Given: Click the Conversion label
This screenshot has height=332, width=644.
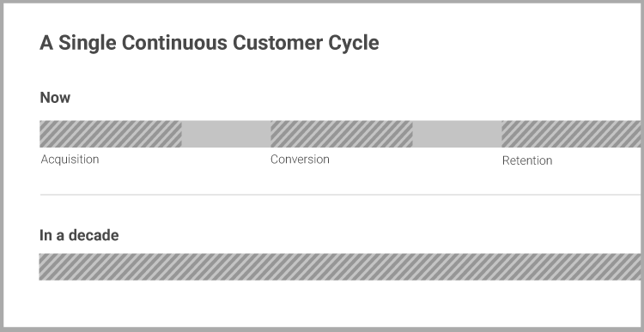Looking at the screenshot, I should 300,160.
